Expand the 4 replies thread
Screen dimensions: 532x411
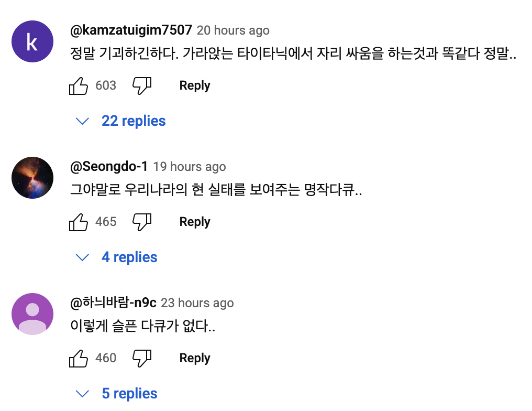(x=129, y=257)
